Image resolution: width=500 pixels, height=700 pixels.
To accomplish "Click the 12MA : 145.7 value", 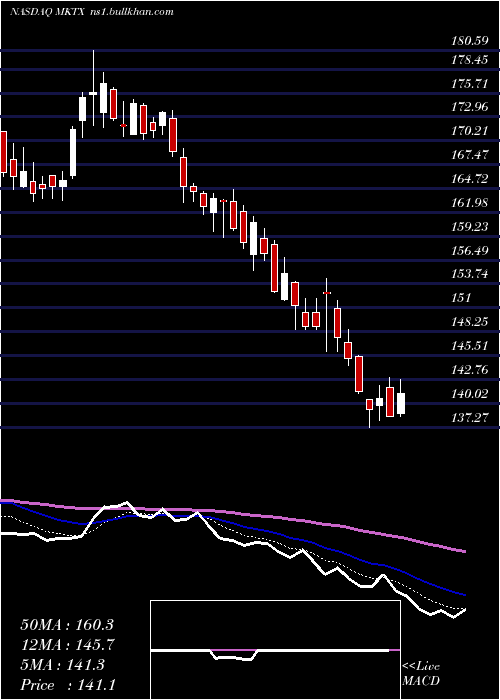I will point(67,645).
